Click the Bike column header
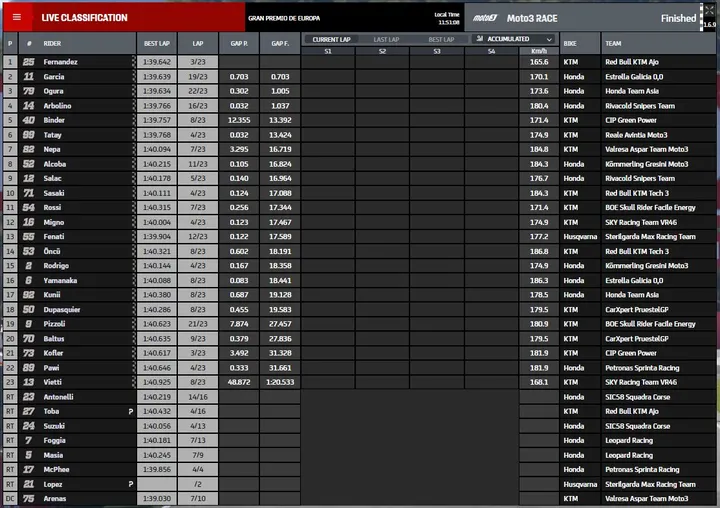Viewport: 720px width, 508px height. tap(570, 43)
